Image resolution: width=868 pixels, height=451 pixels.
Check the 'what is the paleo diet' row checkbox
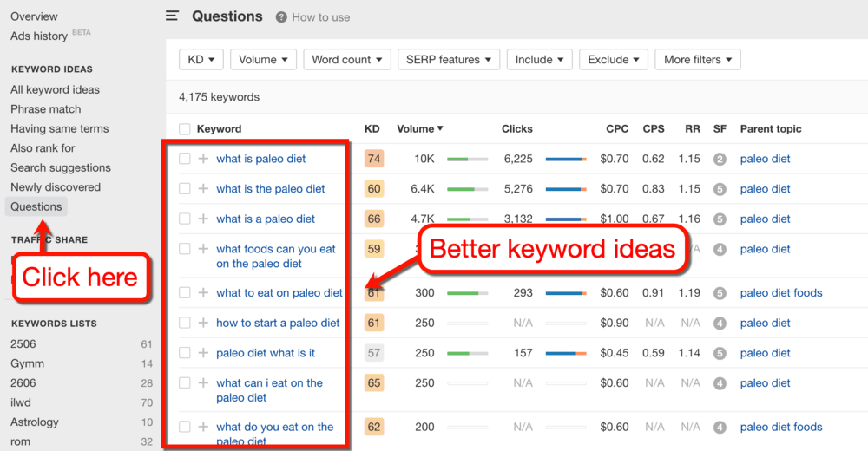[184, 189]
